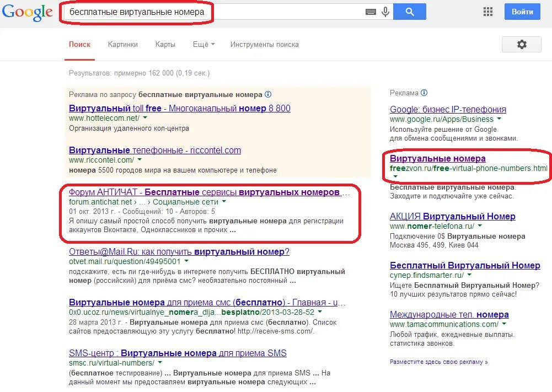This screenshot has width=552, height=392.
Task: Expand arrow next to smsc.ru/virtual-numbers
Action: coord(160,362)
